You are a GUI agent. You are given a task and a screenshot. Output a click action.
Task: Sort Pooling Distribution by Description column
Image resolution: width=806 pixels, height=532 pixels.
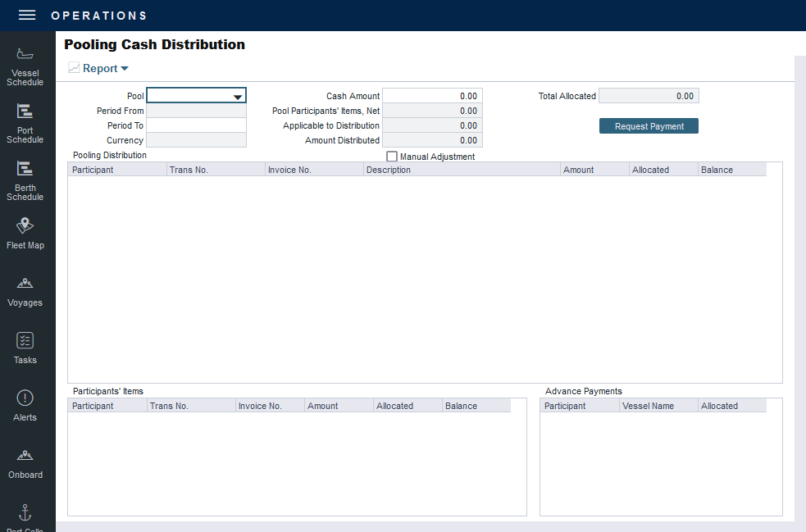tap(462, 170)
